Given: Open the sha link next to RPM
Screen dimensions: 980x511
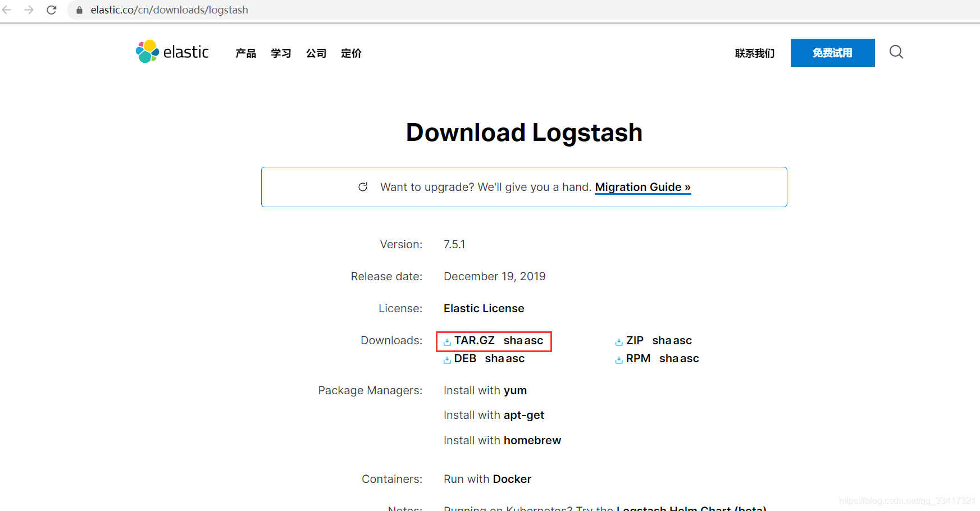Looking at the screenshot, I should pyautogui.click(x=669, y=358).
